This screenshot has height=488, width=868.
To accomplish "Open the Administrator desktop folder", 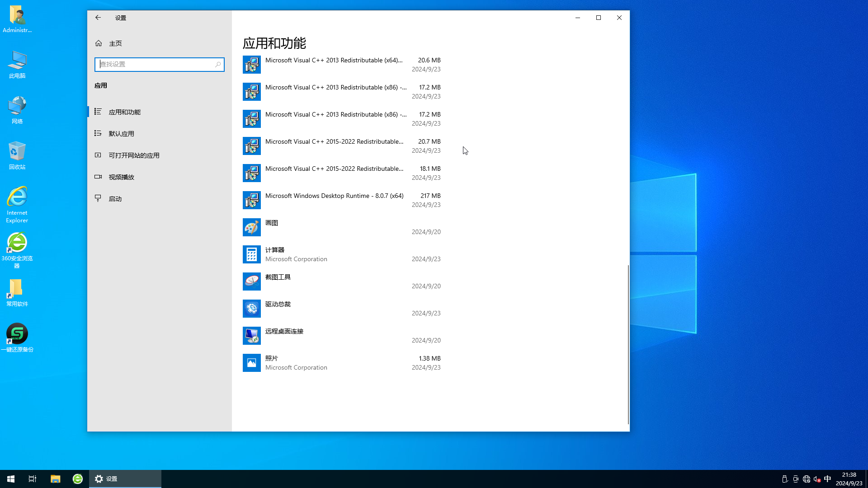I will click(17, 19).
